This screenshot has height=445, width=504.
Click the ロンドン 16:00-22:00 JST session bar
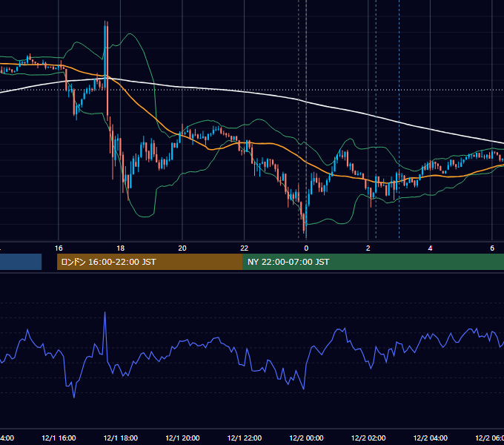pyautogui.click(x=150, y=262)
